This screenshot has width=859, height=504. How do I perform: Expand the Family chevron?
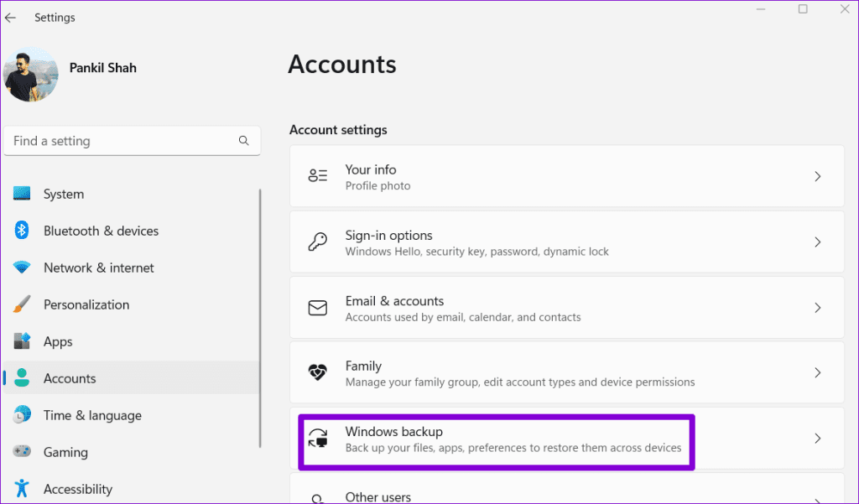(817, 372)
